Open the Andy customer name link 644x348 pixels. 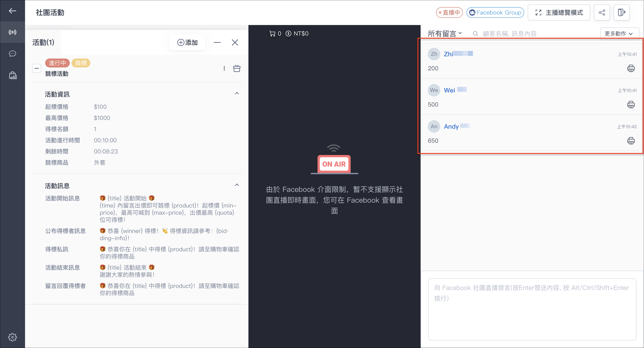[457, 126]
